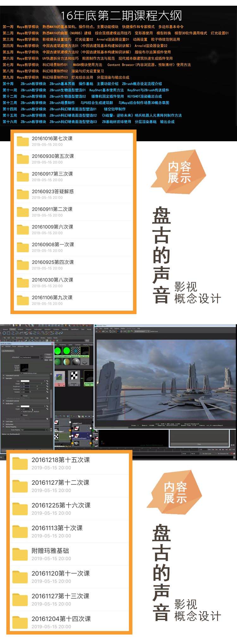Click the 第十周 ZBrush教学模块 outline line
The width and height of the screenshot is (237, 644).
coord(82,84)
